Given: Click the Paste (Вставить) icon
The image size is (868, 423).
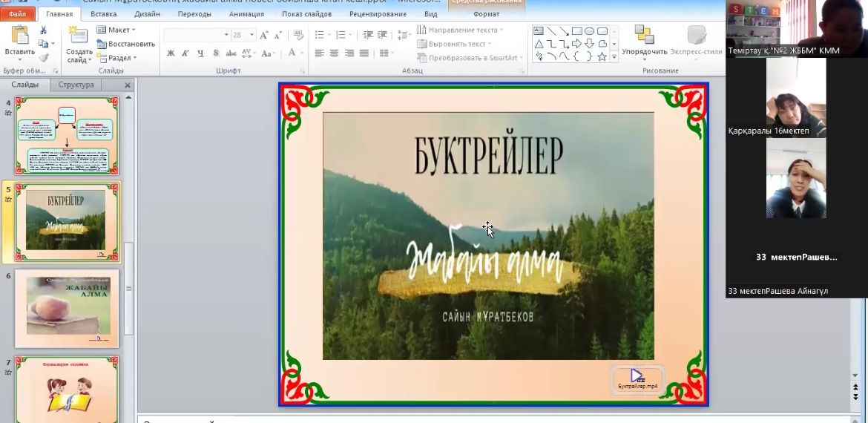Looking at the screenshot, I should click(19, 37).
